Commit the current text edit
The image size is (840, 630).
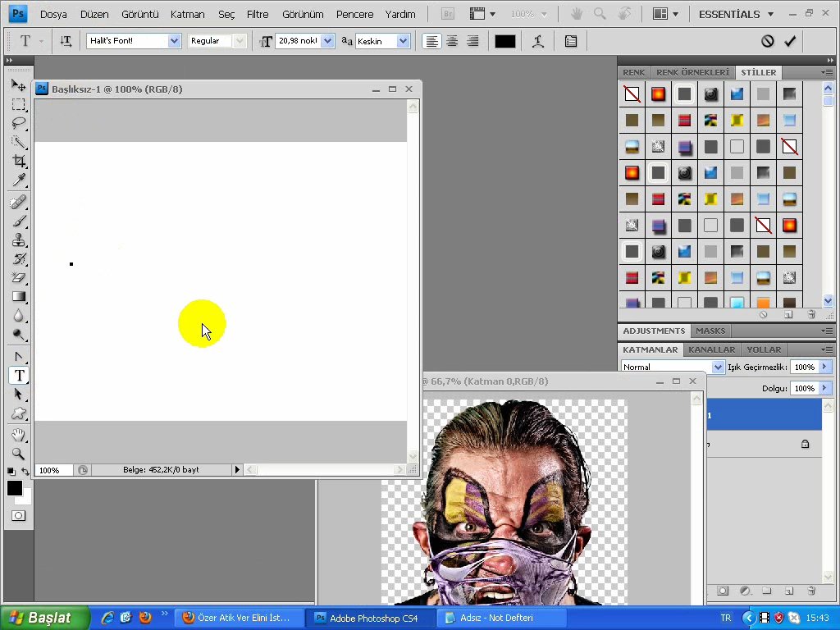(x=790, y=41)
